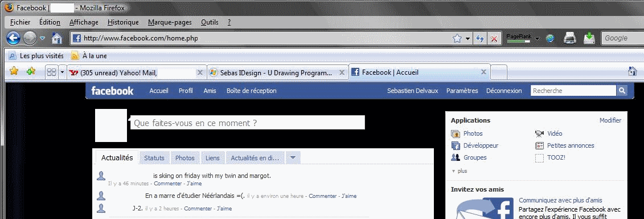This screenshot has height=219, width=644.
Task: Open downloads via green arrow icon
Action: coord(589,38)
